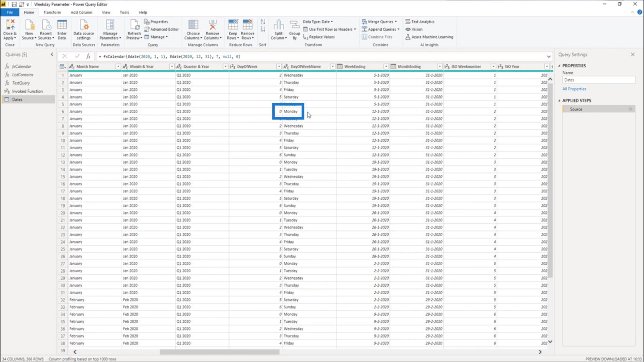Expand the formula bar with the chevron
644x362 pixels.
(x=549, y=57)
